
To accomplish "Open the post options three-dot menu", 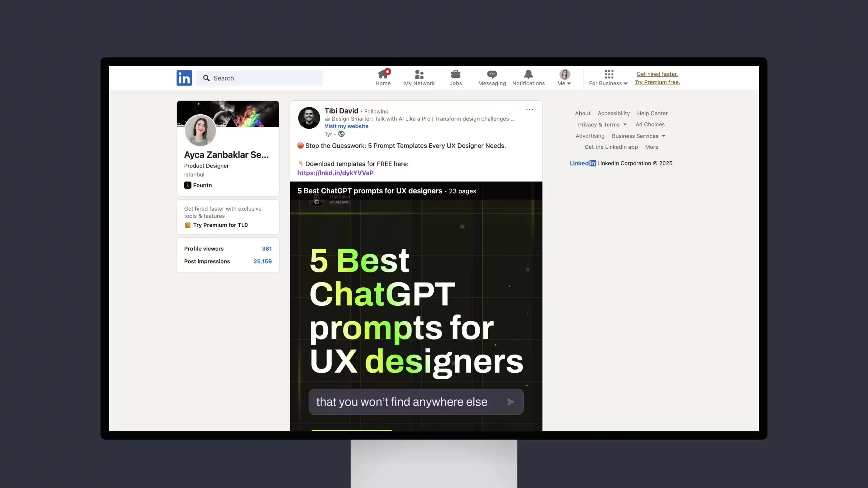I will click(x=529, y=110).
